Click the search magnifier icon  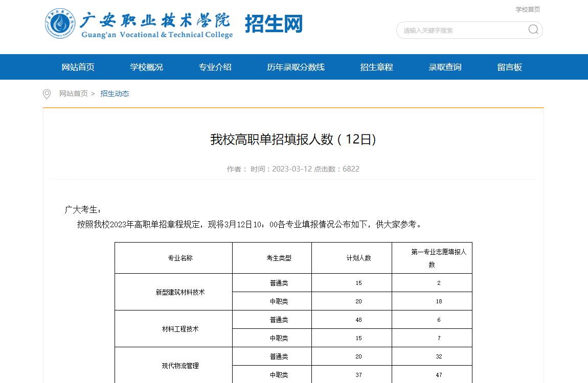click(533, 29)
